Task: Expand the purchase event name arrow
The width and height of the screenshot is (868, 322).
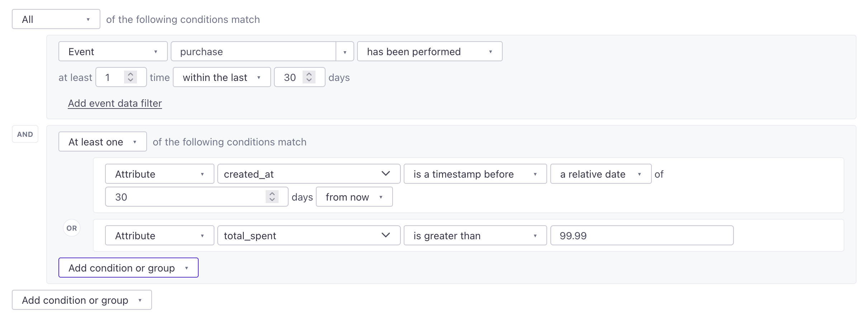Action: [345, 52]
